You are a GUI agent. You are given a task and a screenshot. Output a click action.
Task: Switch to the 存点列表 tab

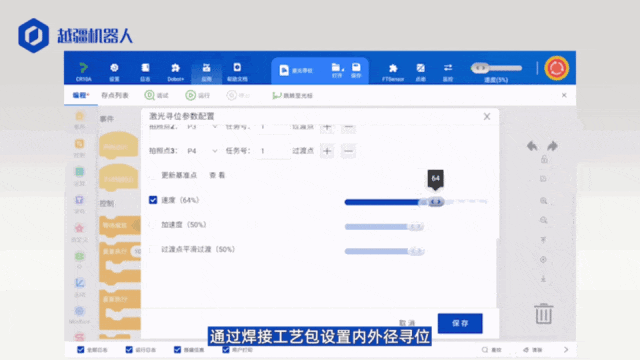pyautogui.click(x=115, y=96)
